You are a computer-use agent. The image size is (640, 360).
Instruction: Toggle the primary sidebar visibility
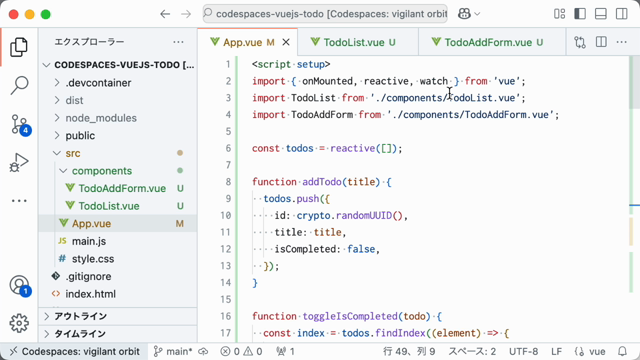pos(580,14)
